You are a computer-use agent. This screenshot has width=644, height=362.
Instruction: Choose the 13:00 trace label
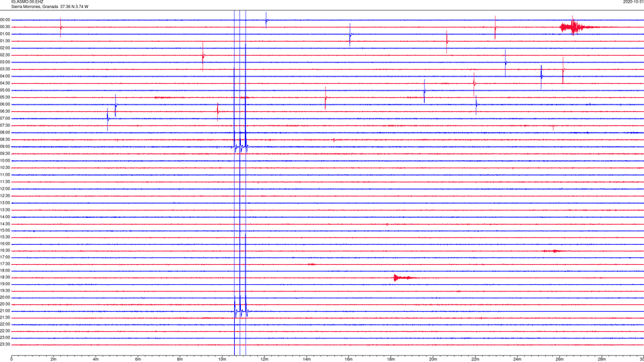coord(5,202)
